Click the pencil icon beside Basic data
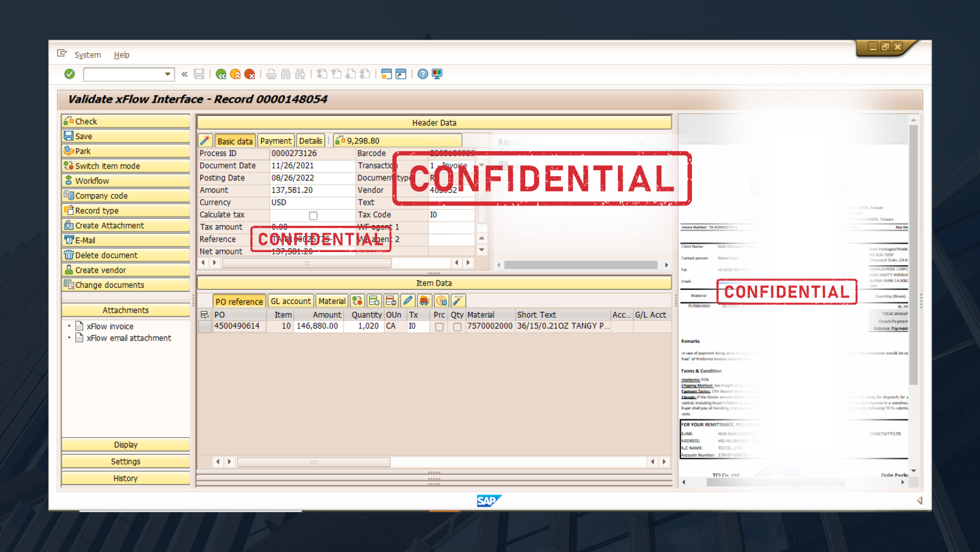This screenshot has height=552, width=980. [x=205, y=140]
